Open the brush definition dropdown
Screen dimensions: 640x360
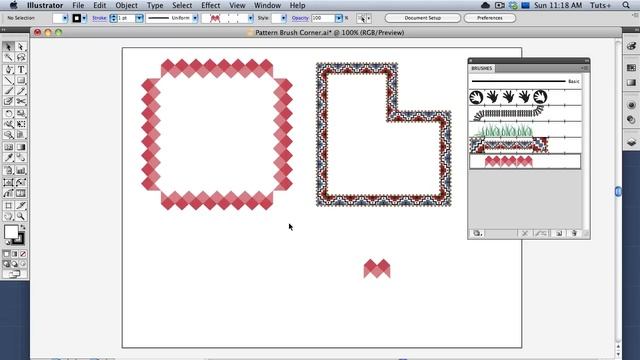251,18
